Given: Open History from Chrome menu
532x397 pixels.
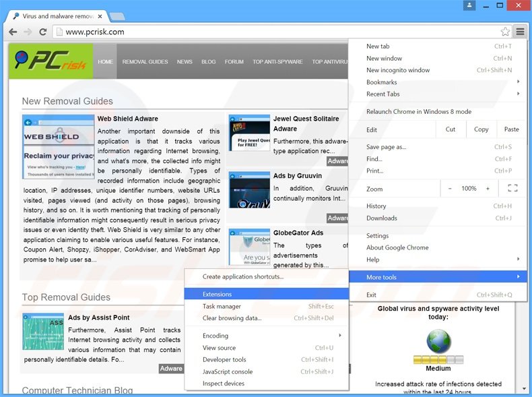Looking at the screenshot, I should [x=438, y=206].
